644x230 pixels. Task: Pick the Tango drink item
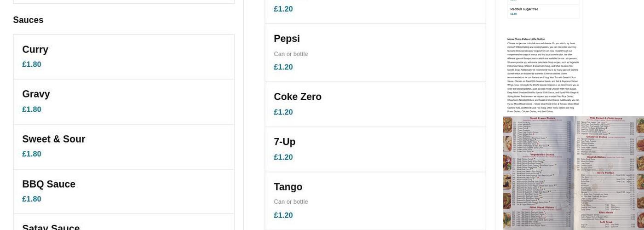pos(288,187)
